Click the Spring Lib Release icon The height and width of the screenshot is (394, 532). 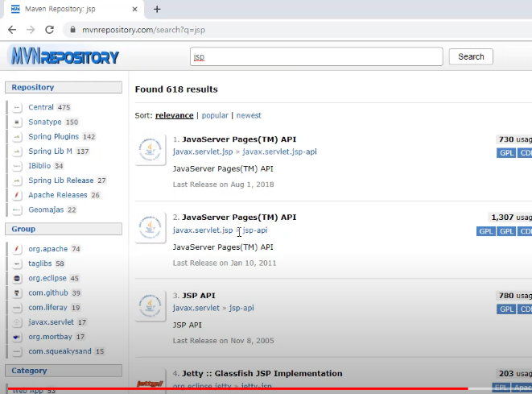(17, 180)
